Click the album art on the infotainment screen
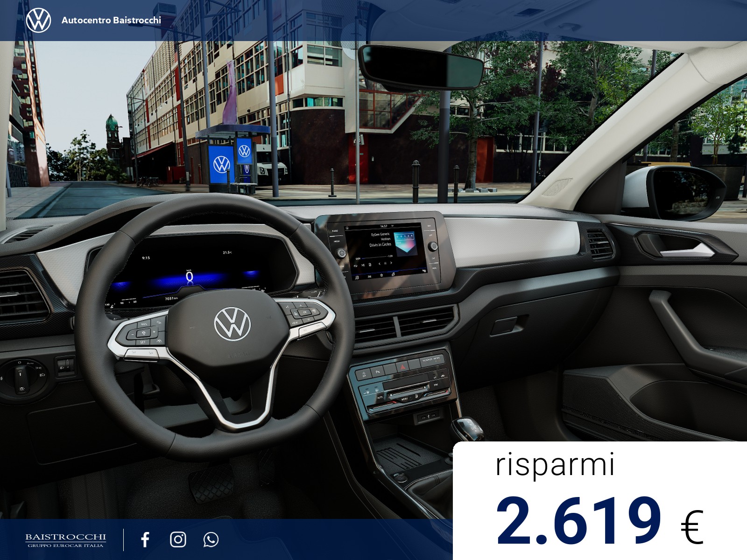The height and width of the screenshot is (560, 747). [x=406, y=244]
